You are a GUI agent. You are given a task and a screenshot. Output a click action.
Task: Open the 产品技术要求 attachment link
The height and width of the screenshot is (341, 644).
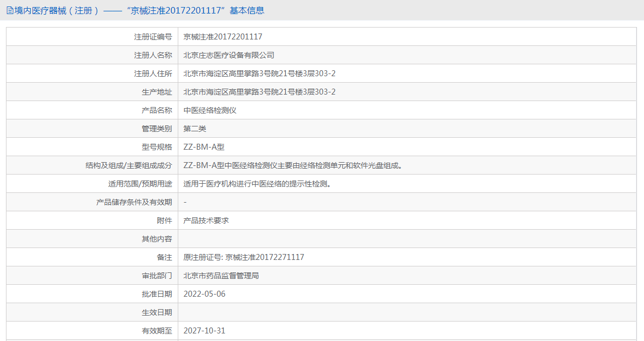point(206,220)
